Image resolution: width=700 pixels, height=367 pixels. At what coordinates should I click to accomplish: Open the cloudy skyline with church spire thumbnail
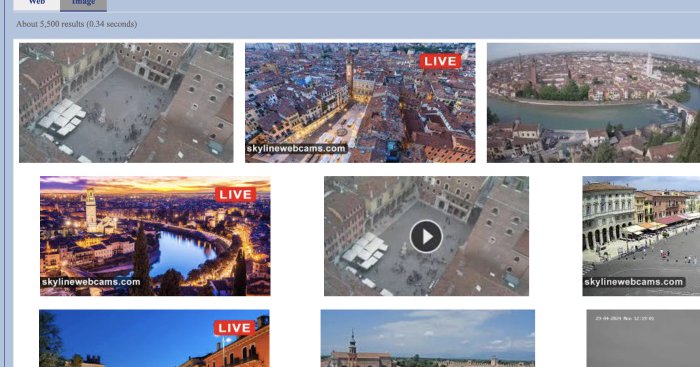(x=428, y=338)
